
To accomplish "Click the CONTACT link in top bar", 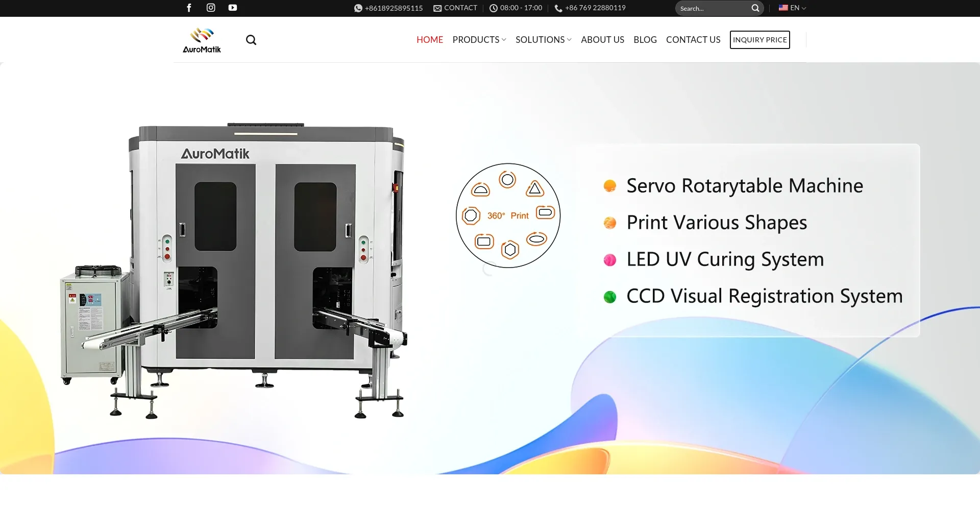I will pos(460,8).
